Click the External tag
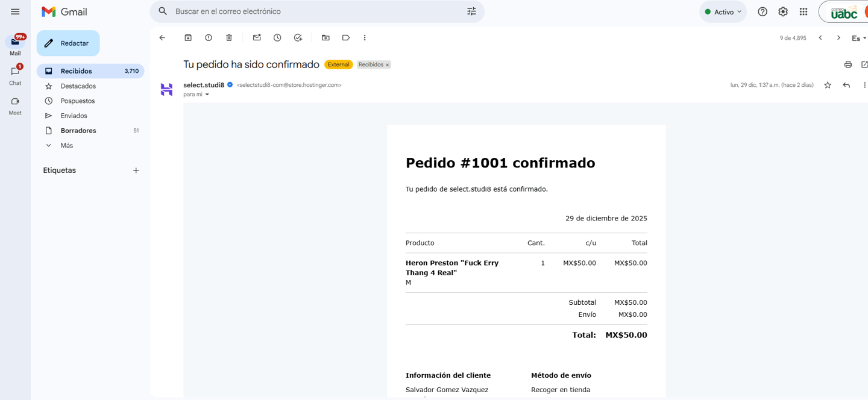This screenshot has height=400, width=868. (338, 64)
